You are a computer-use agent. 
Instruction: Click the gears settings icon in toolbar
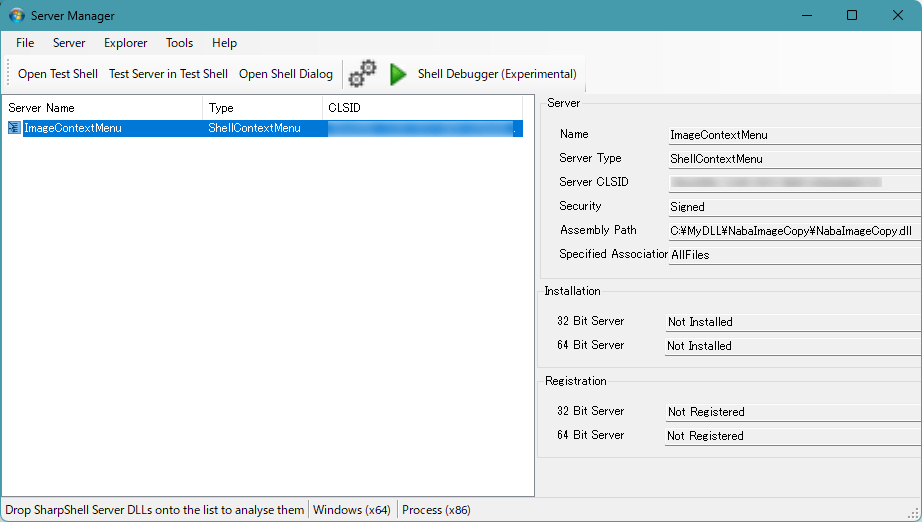click(x=362, y=74)
